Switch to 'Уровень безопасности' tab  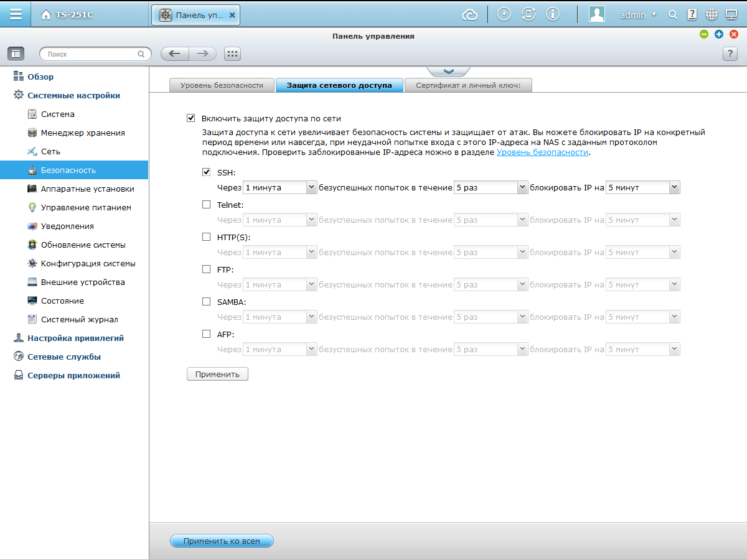[222, 85]
